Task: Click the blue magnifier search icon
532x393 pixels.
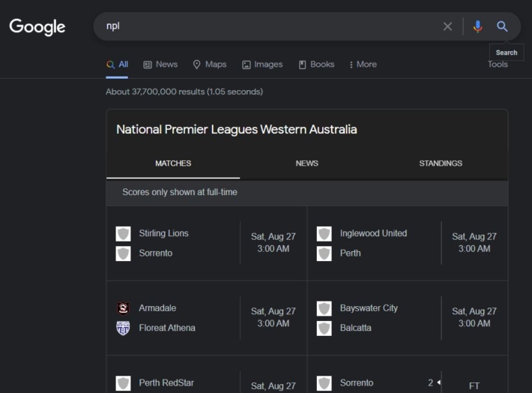Action: point(502,26)
